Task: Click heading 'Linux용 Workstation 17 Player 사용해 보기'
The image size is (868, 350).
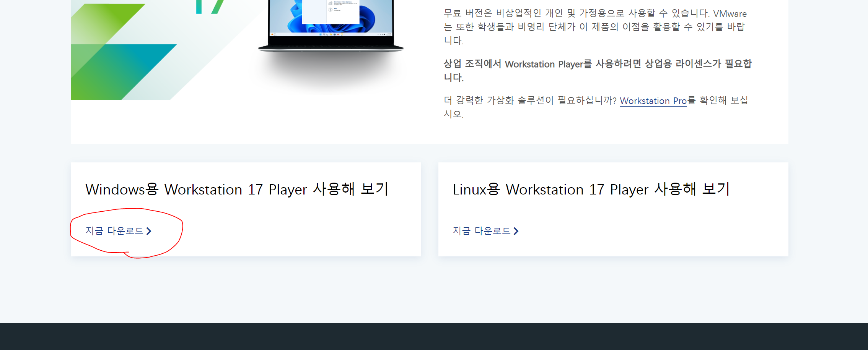Action: (x=591, y=190)
